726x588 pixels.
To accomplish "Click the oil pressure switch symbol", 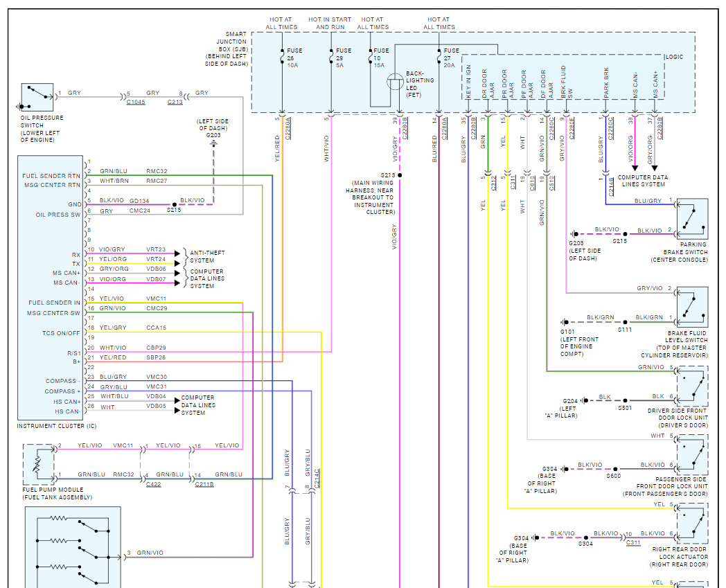I will click(37, 98).
